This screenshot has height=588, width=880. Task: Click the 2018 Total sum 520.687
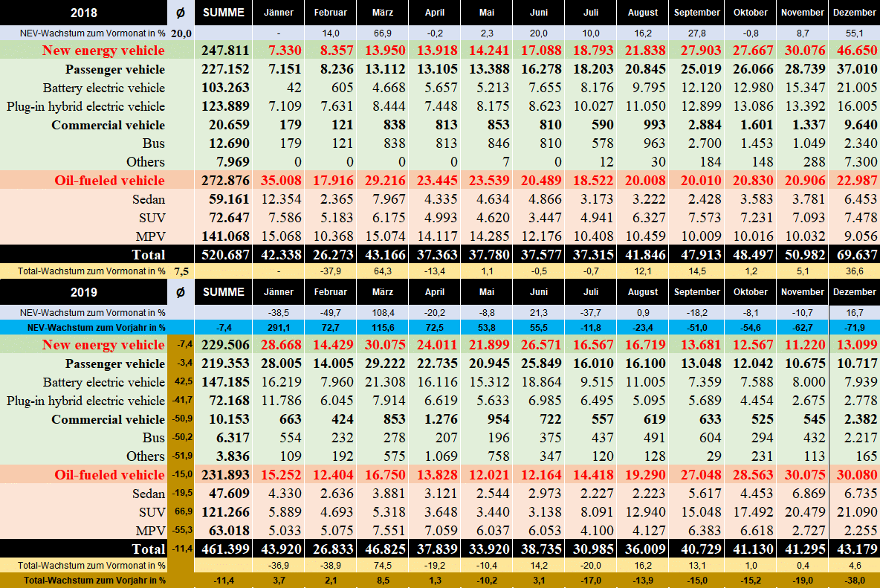pyautogui.click(x=225, y=255)
